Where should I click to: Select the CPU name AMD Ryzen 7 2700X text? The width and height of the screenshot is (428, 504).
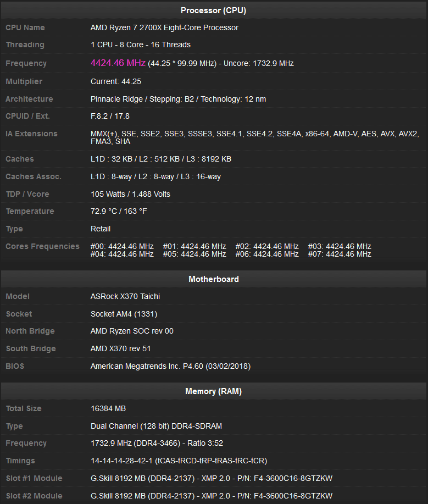(164, 27)
